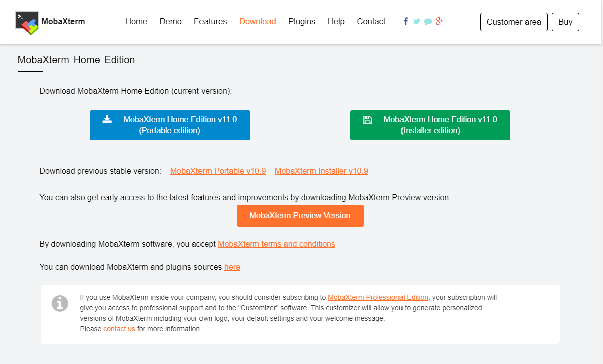Click the 'MobaXterm Home Edition' heading
This screenshot has height=364, width=603.
(76, 60)
